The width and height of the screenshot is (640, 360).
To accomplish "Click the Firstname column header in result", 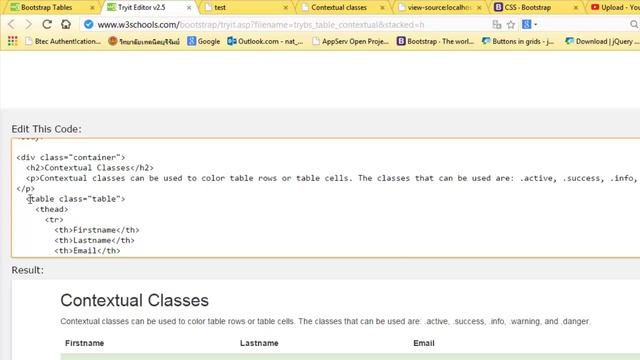I will (x=84, y=343).
